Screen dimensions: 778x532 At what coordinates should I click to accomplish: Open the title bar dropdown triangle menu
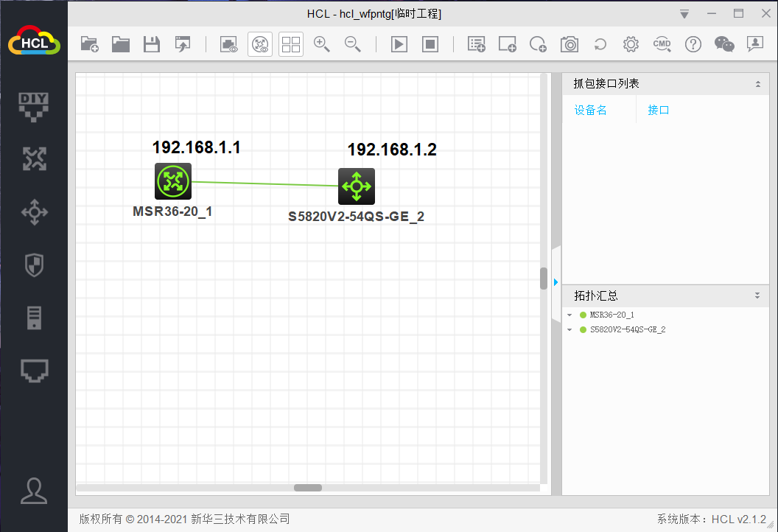pos(684,14)
